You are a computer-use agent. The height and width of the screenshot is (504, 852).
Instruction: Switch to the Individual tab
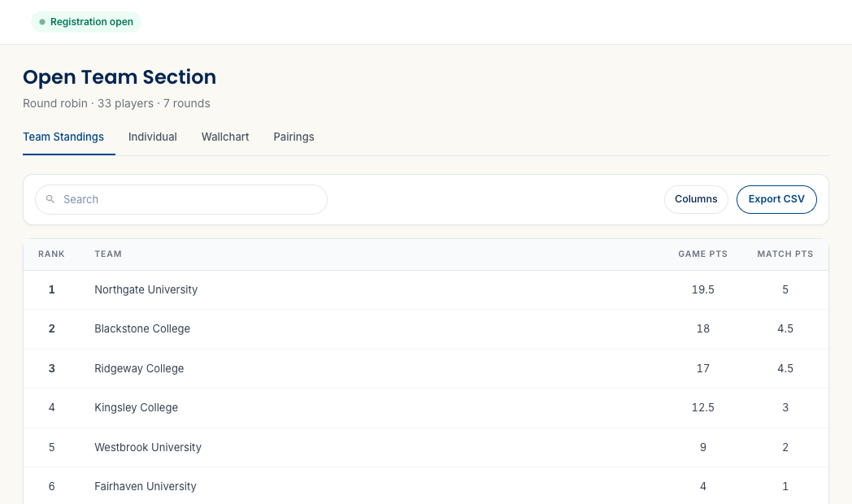pyautogui.click(x=153, y=137)
